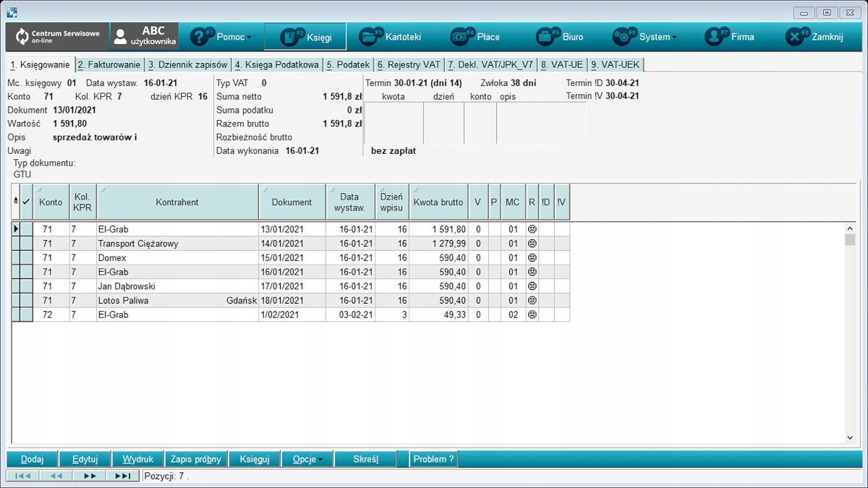
Task: Click the sad face icon in Jan Dąbrowski row
Action: point(532,286)
